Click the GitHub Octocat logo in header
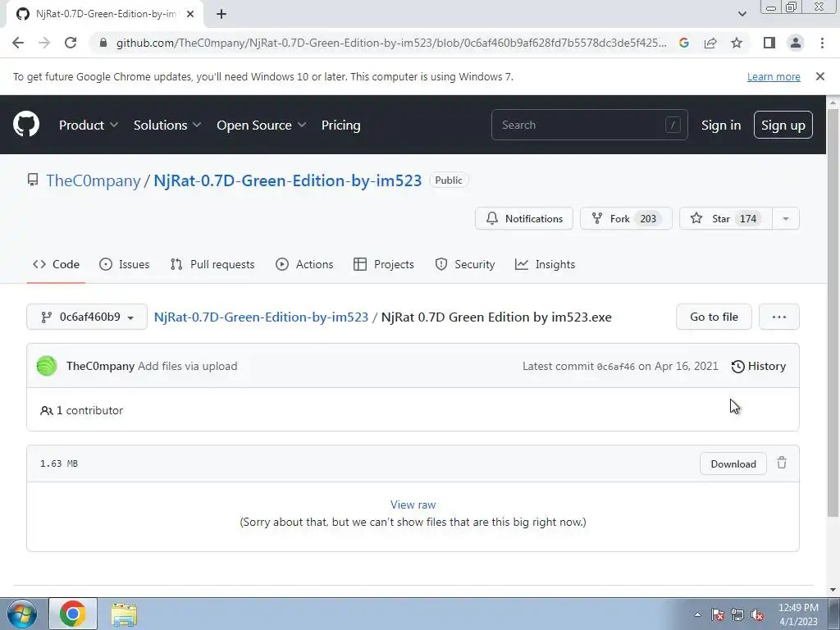 26,125
